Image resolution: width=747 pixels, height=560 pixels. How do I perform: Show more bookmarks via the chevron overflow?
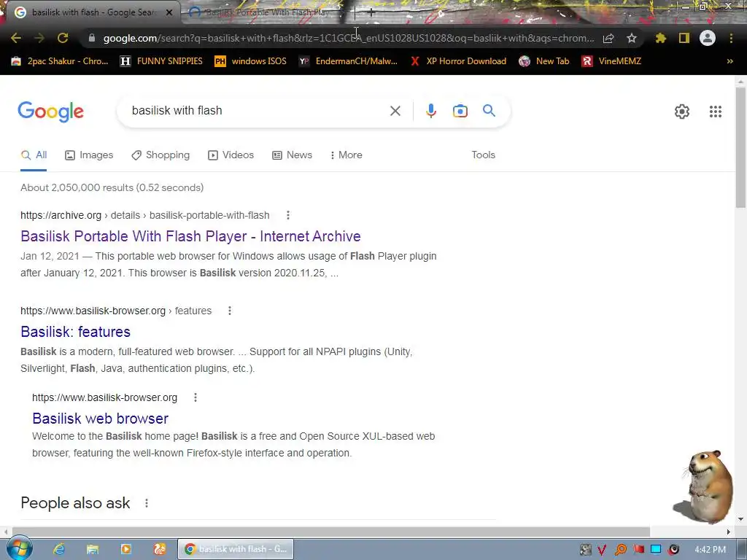coord(729,61)
